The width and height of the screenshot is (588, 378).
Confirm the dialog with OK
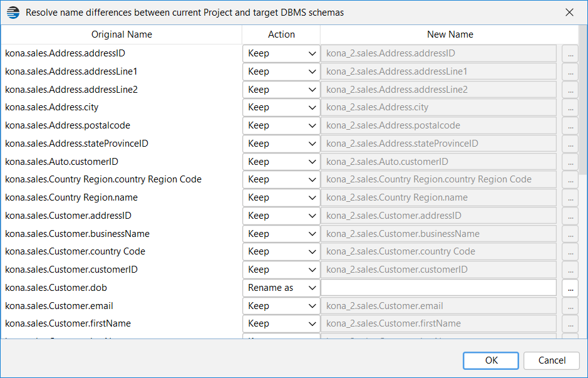(491, 360)
